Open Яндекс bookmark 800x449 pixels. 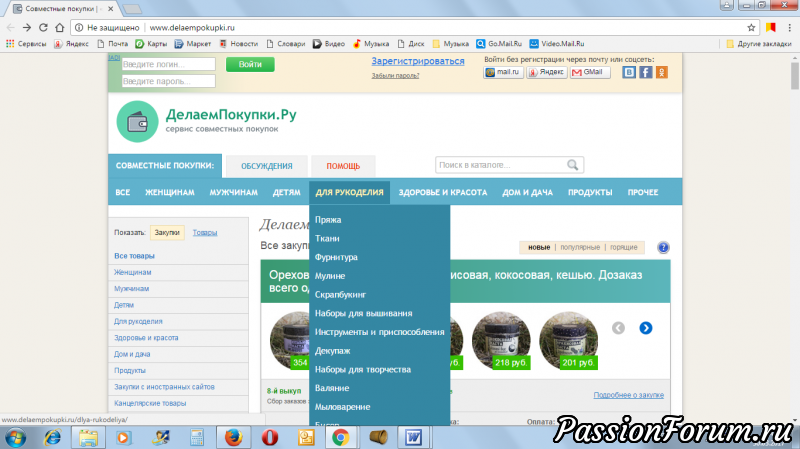click(x=72, y=44)
